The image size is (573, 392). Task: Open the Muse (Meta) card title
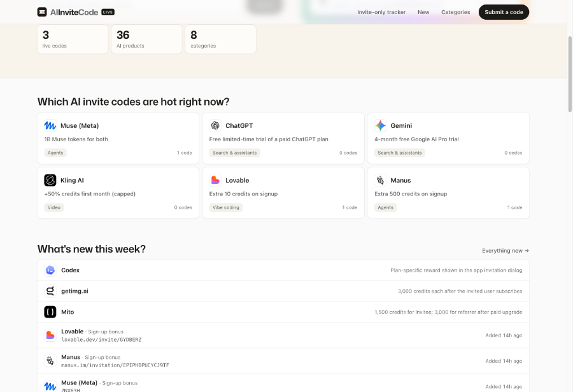tap(80, 125)
